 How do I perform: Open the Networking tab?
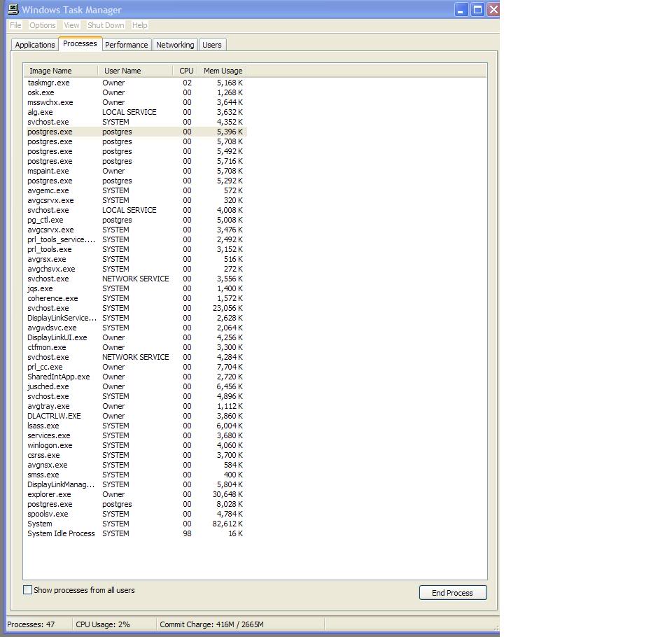tap(175, 45)
